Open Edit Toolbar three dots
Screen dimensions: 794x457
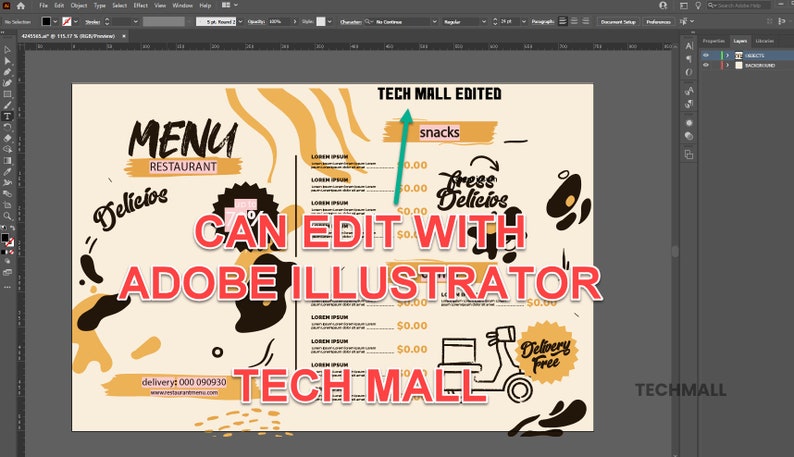coord(7,287)
